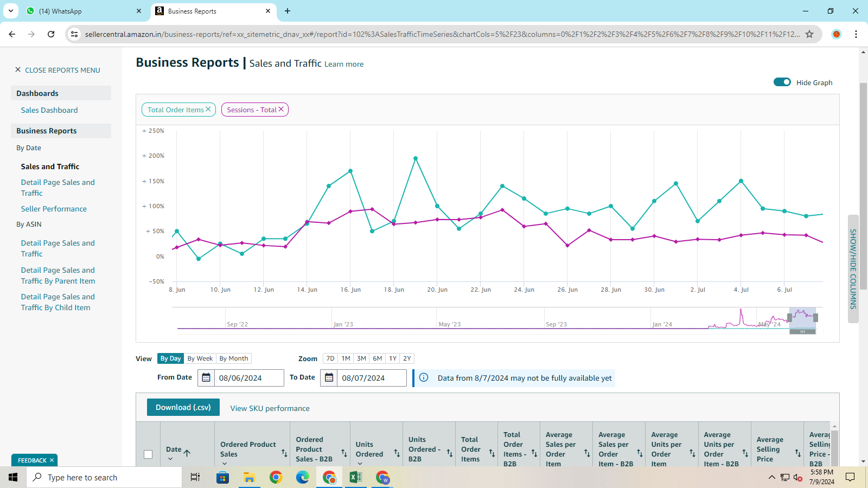
Task: Click the X icon to close reports menu
Action: tap(18, 70)
